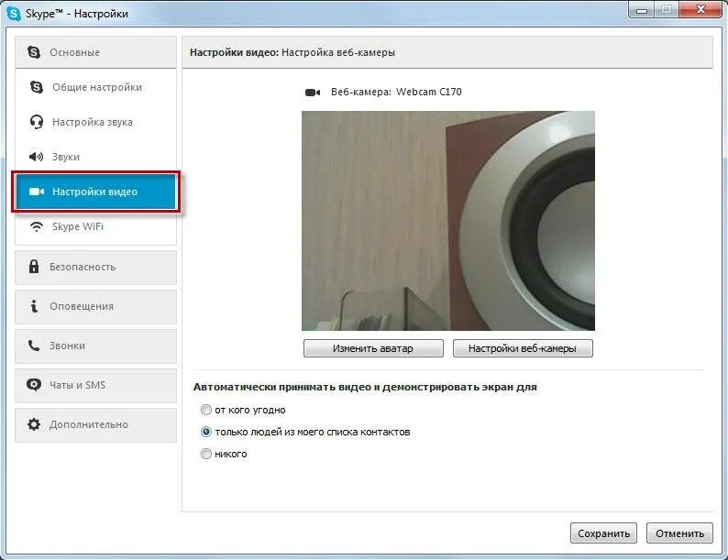
Task: Click the webcam preview image
Action: 448,220
